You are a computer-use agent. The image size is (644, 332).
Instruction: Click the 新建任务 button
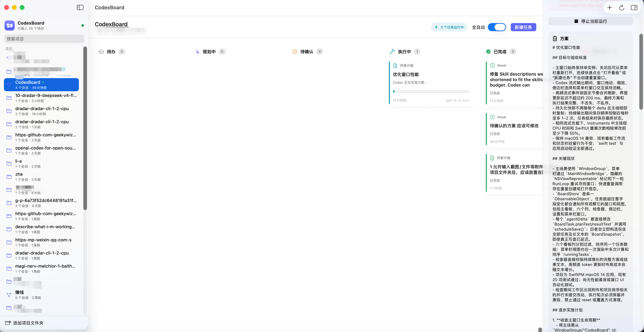pos(523,27)
